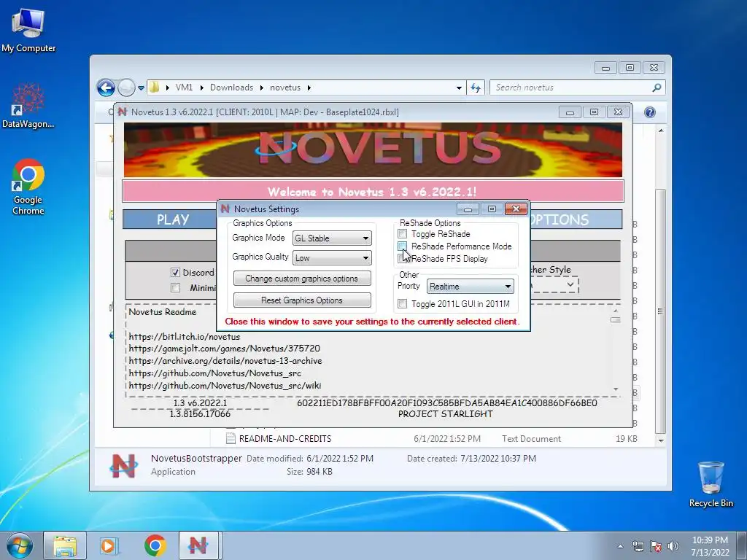Enable ReShade Performance Mode checkbox
The image size is (747, 560).
pyautogui.click(x=403, y=246)
